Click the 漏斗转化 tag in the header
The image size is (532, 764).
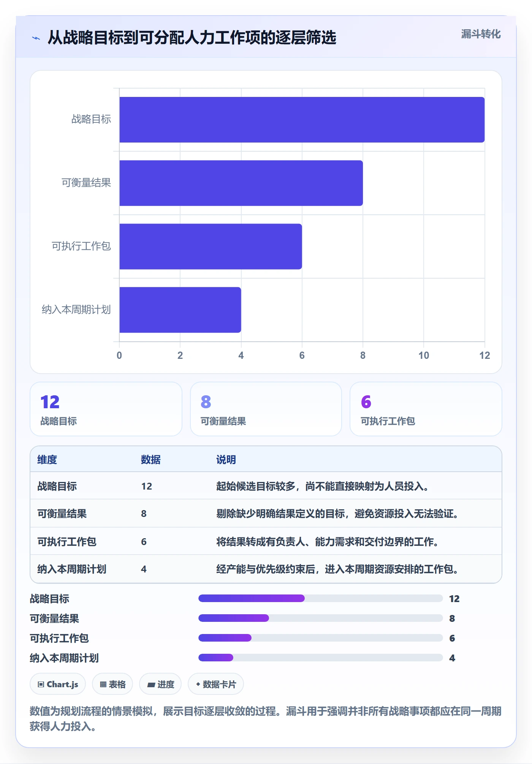click(481, 34)
